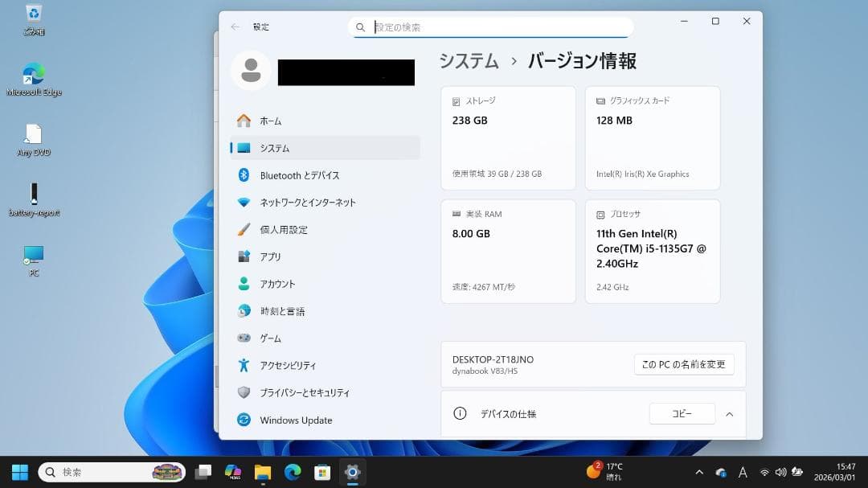Click Intel(R) Iris(R) Xe Graphics text
The image size is (868, 488).
pos(642,174)
